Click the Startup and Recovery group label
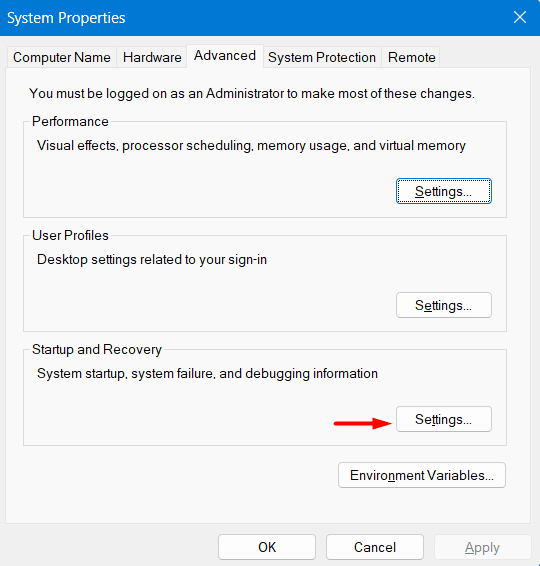The image size is (540, 566). (97, 349)
